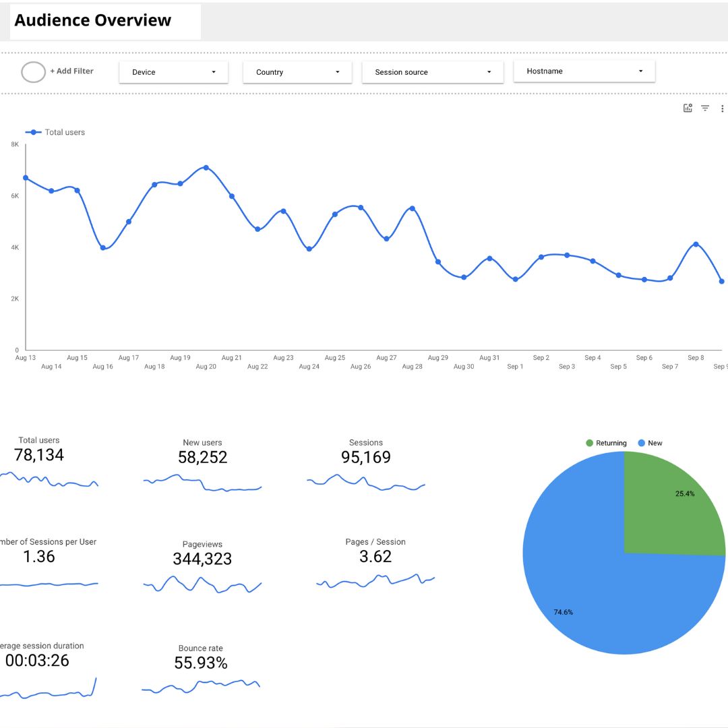This screenshot has width=728, height=728.
Task: Expand the Session source dropdown
Action: coord(433,71)
